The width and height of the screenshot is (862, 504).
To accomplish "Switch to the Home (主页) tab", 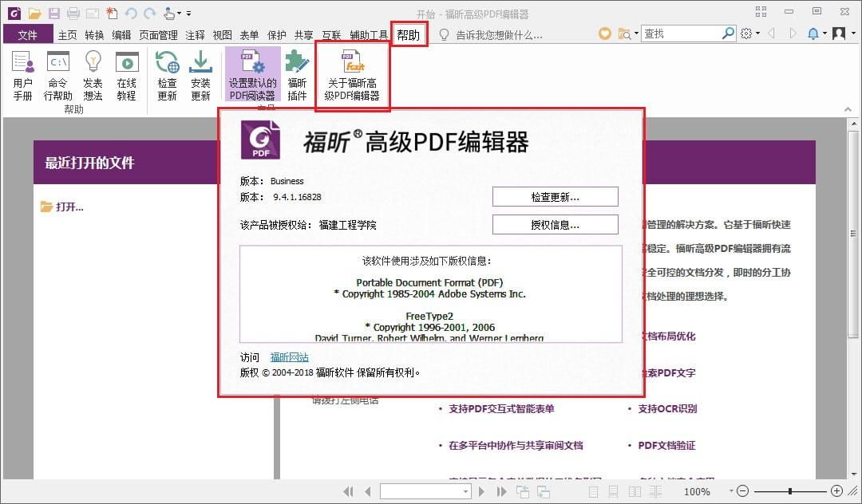I will click(x=68, y=35).
